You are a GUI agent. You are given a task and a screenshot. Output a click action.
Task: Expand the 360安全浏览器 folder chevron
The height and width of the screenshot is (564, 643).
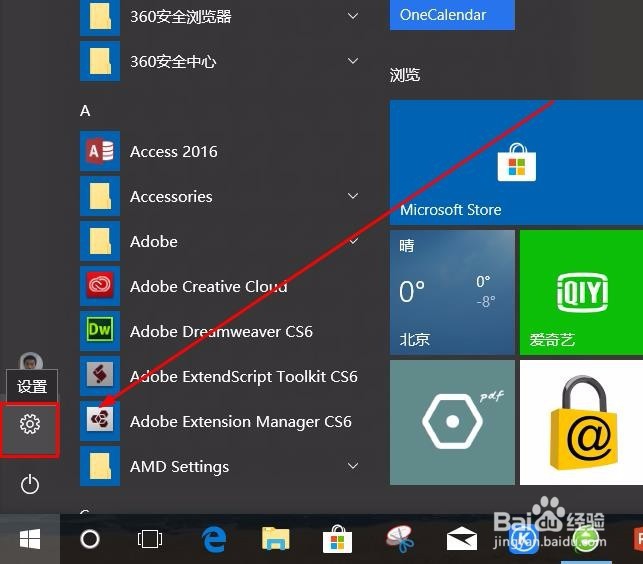pos(353,16)
